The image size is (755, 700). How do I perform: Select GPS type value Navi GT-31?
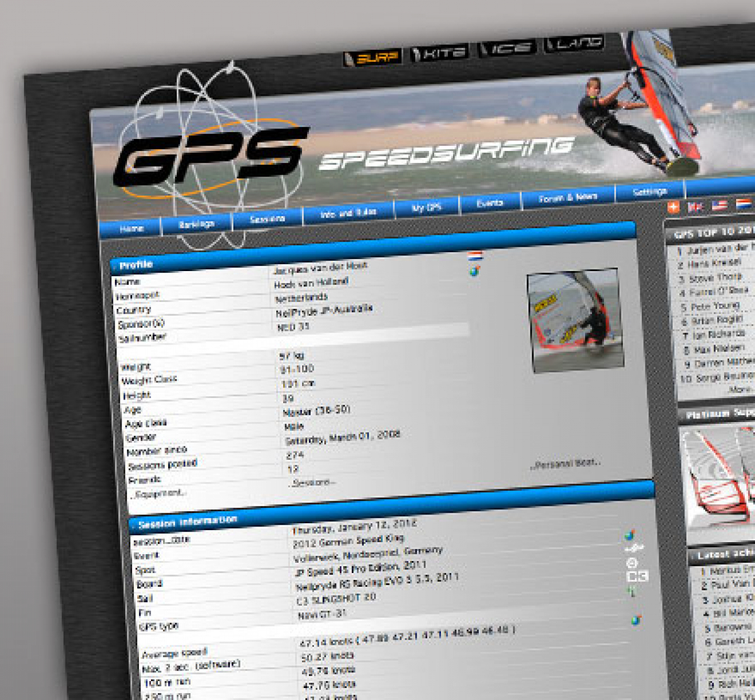coord(322,615)
